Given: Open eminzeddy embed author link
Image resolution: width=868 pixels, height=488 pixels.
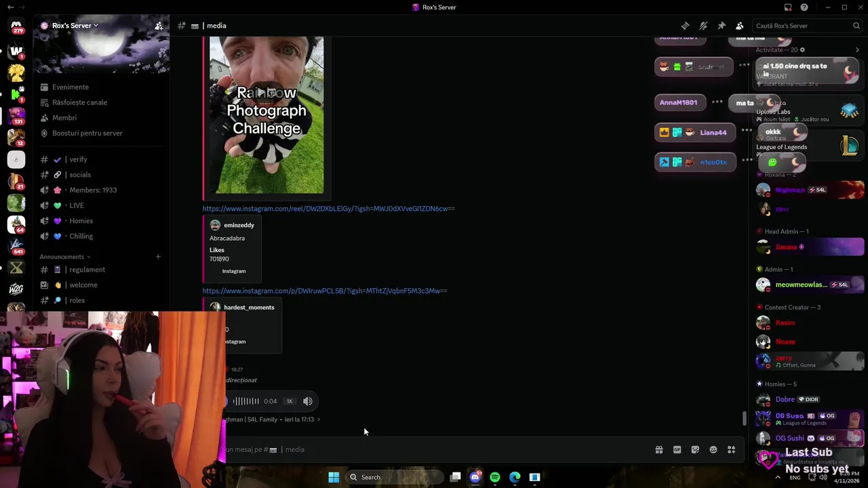Looking at the screenshot, I should tap(239, 225).
